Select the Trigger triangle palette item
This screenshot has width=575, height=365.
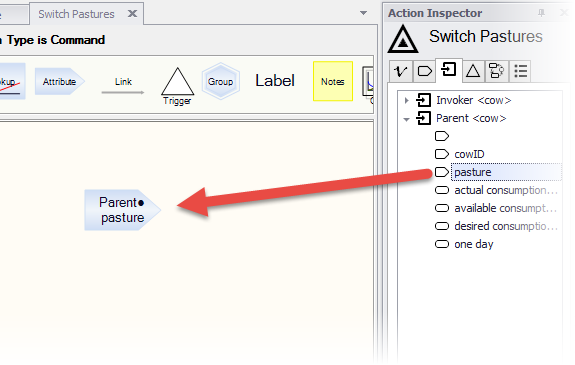pos(177,87)
